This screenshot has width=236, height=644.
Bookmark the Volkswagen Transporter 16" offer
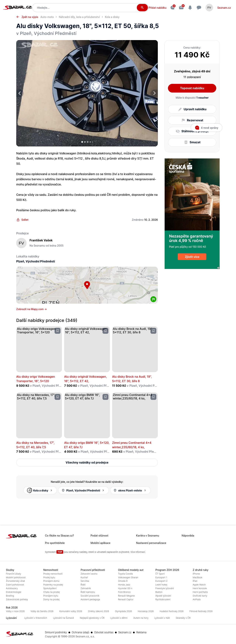point(58,331)
